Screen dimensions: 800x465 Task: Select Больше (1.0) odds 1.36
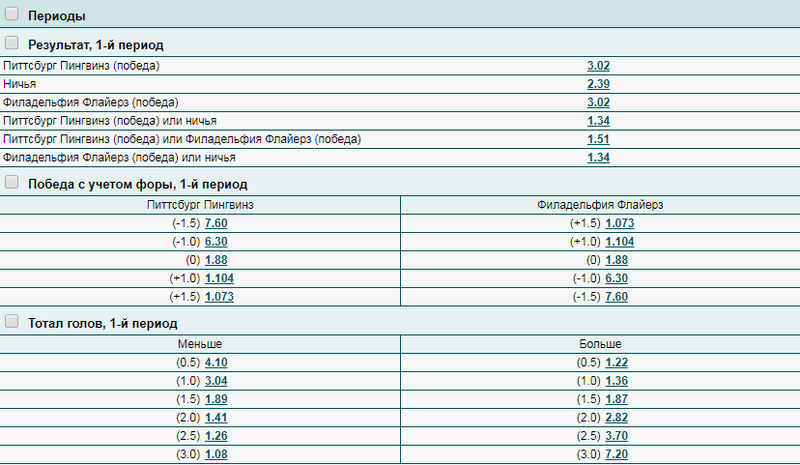(616, 381)
